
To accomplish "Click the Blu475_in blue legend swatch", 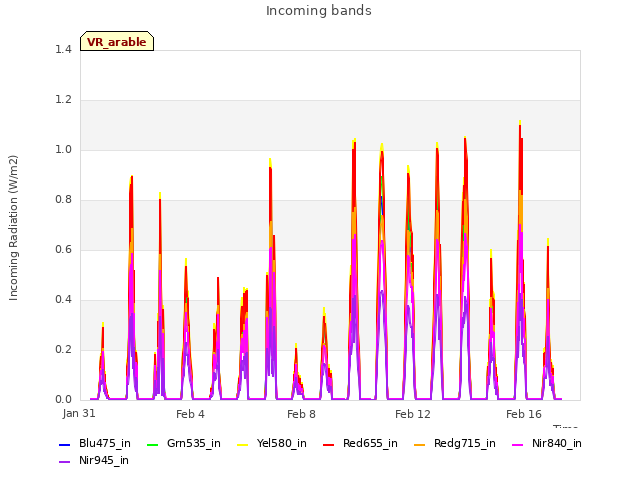I will pos(65,444).
